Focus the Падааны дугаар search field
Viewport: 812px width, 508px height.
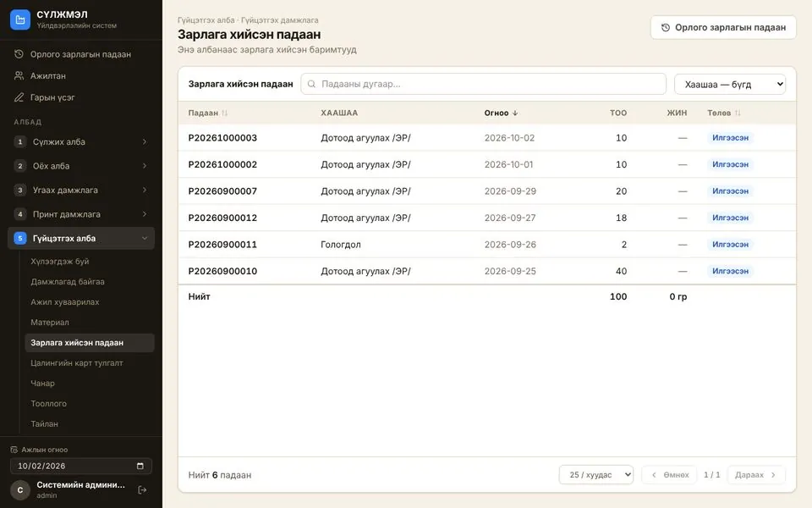[483, 84]
